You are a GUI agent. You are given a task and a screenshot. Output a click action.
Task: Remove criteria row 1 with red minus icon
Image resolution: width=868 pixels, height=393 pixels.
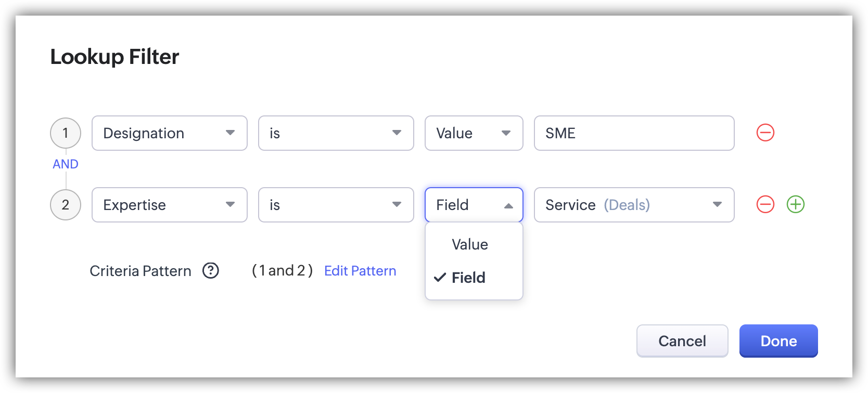[765, 133]
